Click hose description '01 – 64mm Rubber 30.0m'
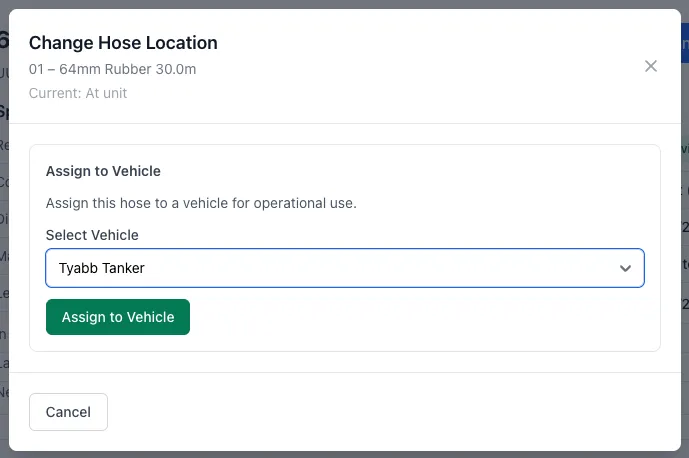689x458 pixels. (x=112, y=69)
